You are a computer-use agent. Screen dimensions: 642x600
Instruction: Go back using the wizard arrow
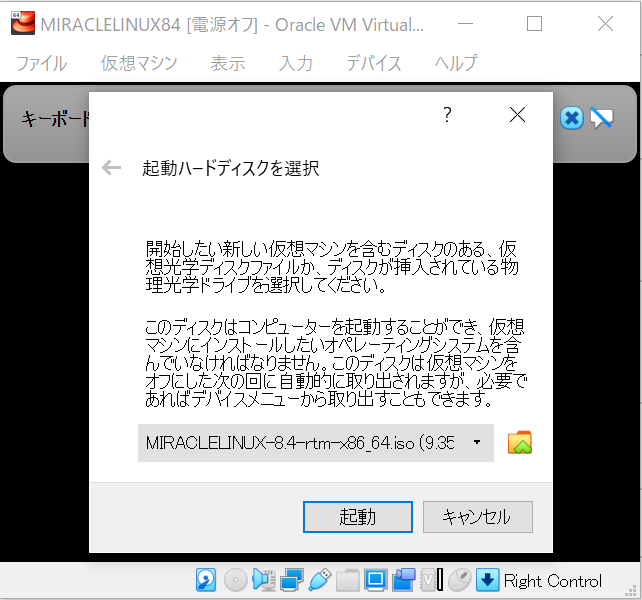[x=111, y=168]
